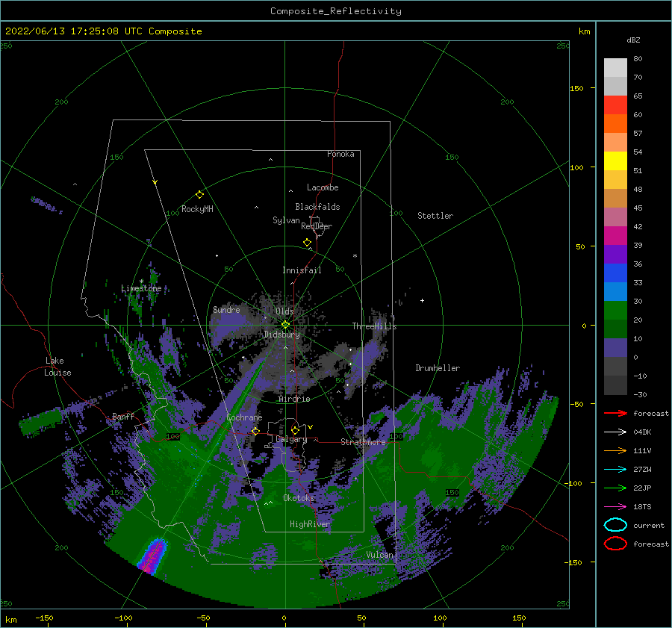Click the Sylvan label on map
This screenshot has height=628, width=672.
coord(286,220)
